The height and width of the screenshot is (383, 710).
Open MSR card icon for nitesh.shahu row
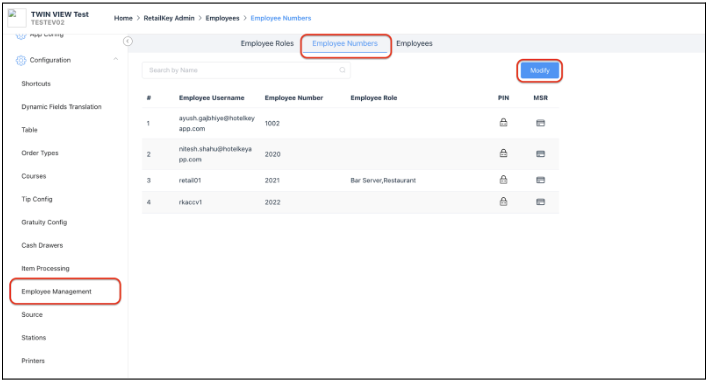540,154
